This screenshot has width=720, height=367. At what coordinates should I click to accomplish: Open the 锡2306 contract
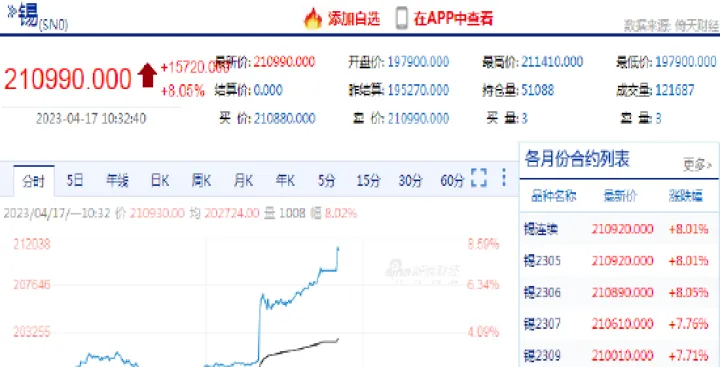542,292
